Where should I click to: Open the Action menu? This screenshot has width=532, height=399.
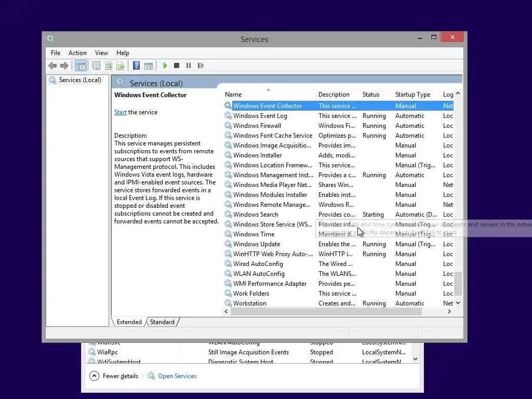(x=77, y=53)
